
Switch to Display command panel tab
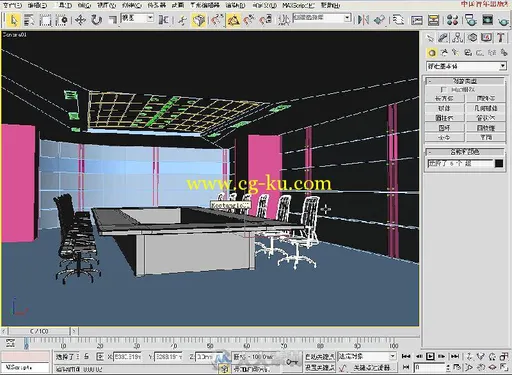[x=486, y=38]
